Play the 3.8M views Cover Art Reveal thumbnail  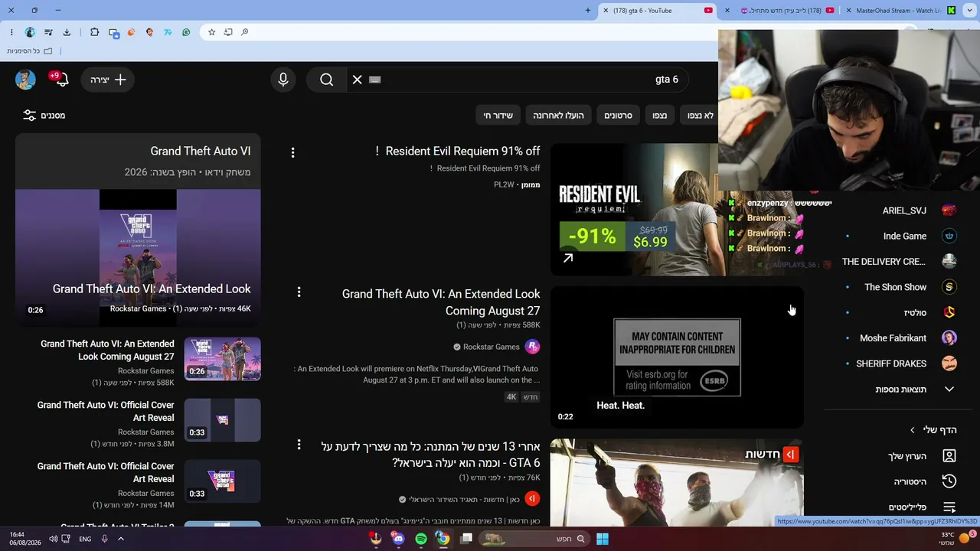click(222, 420)
